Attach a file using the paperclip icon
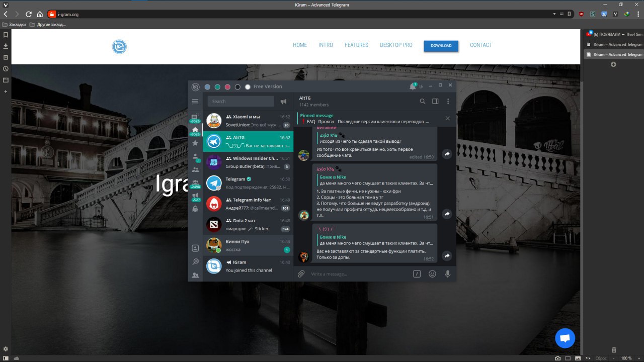Viewport: 644px width, 362px height. (301, 274)
